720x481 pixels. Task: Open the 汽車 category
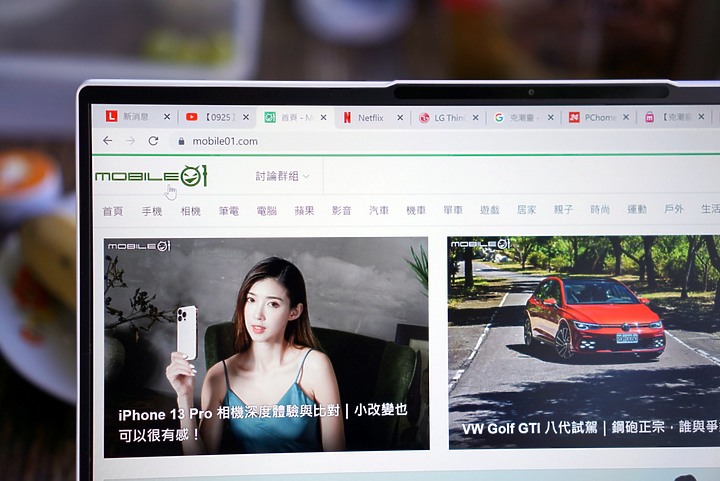pyautogui.click(x=378, y=210)
